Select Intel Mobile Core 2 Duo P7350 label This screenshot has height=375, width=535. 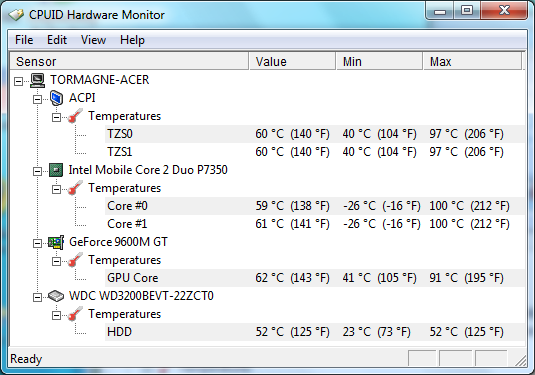point(148,170)
